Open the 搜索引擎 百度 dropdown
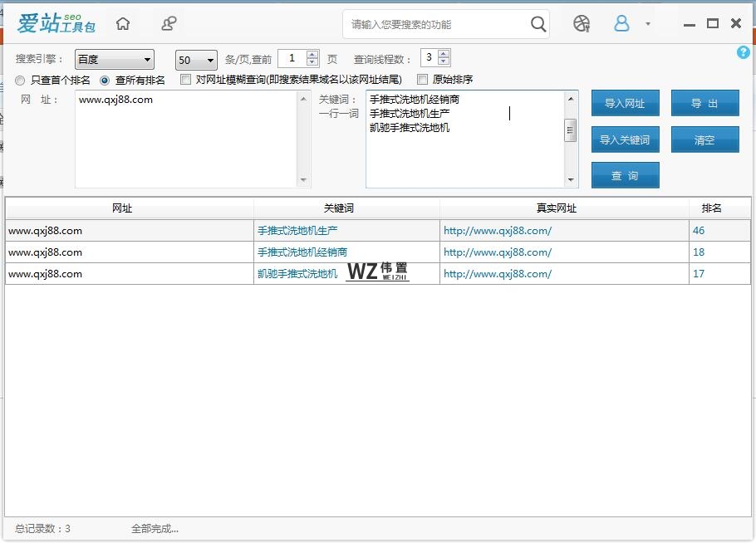 coord(115,60)
